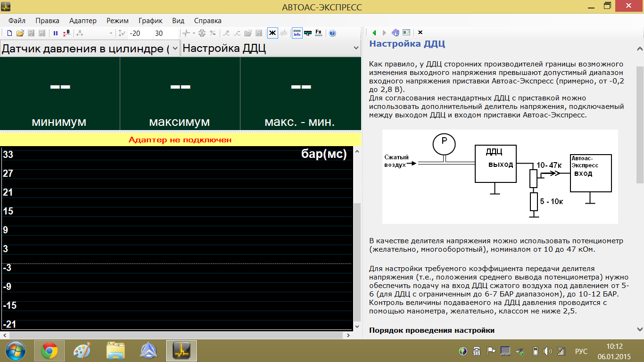Open a file with the folder icon
This screenshot has width=644, height=362.
pyautogui.click(x=20, y=33)
